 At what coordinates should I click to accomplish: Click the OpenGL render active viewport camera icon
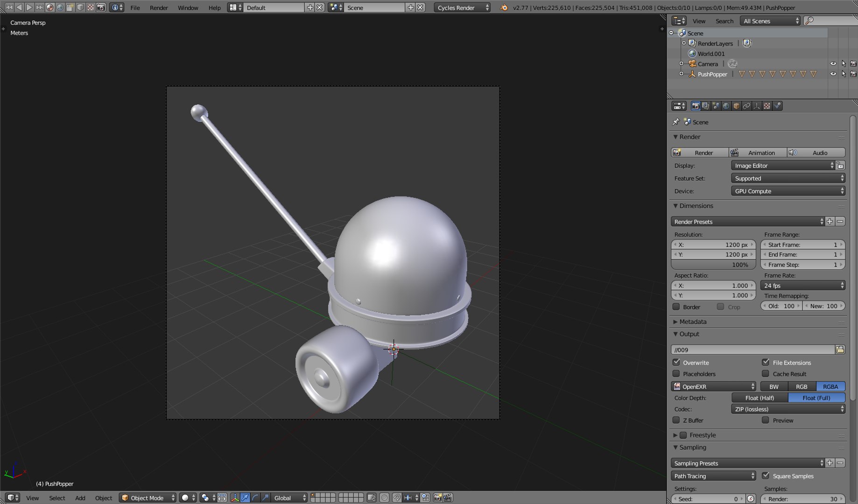[x=437, y=498]
